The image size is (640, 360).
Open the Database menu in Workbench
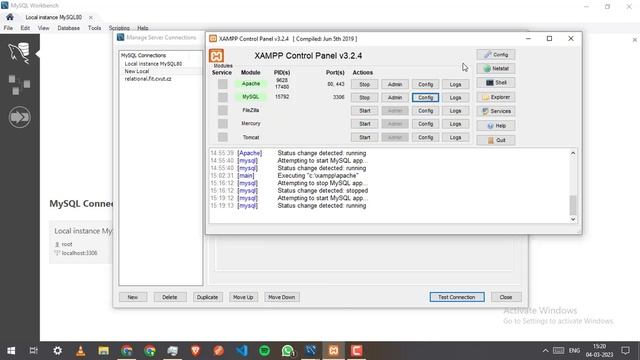(x=69, y=28)
